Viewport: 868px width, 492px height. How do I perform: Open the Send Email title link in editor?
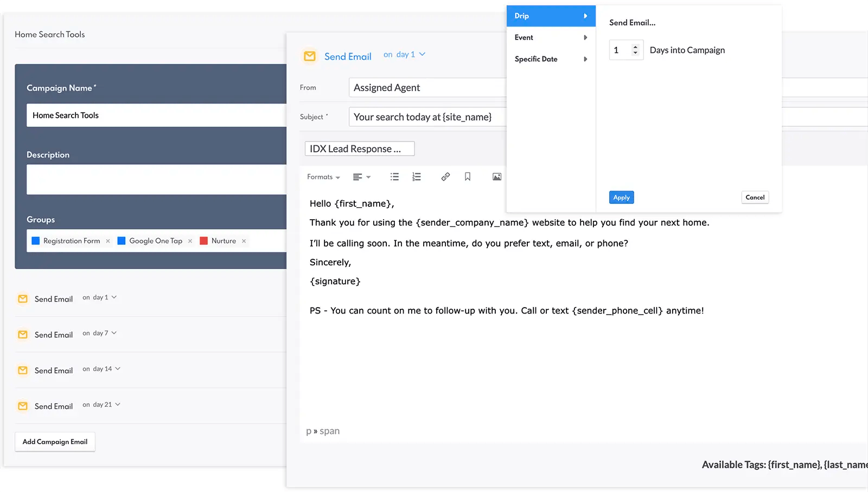coord(348,56)
